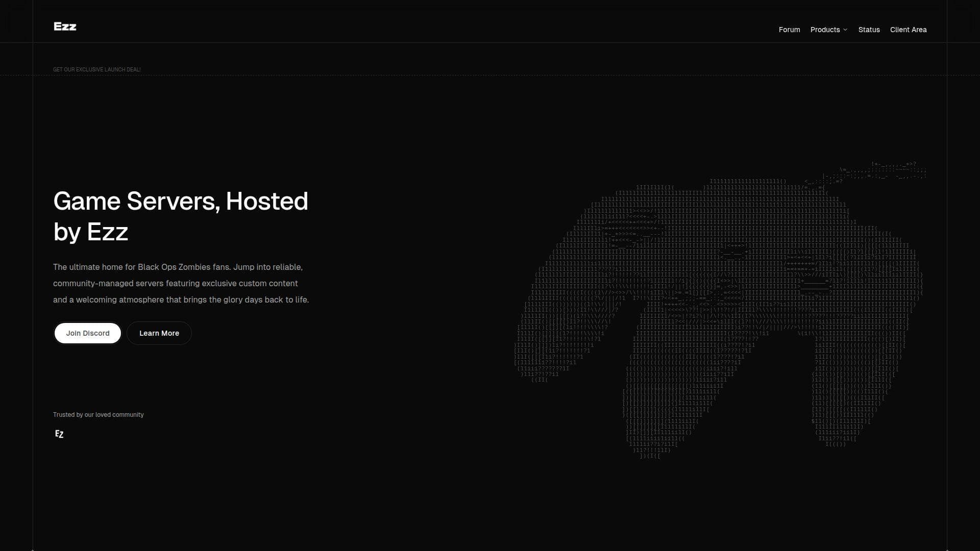The image size is (980, 551).
Task: Click the 'Game Servers, Hosted' heading line
Action: click(x=181, y=201)
